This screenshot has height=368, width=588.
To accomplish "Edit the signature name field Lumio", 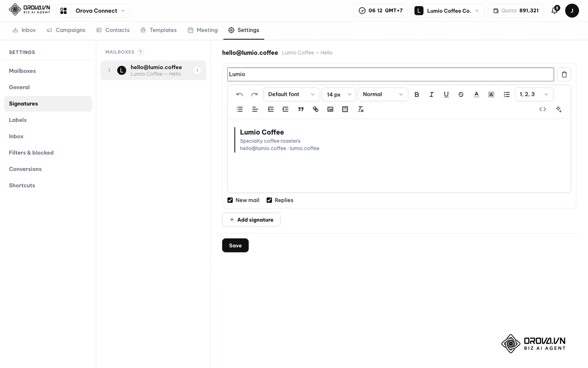I will click(391, 74).
